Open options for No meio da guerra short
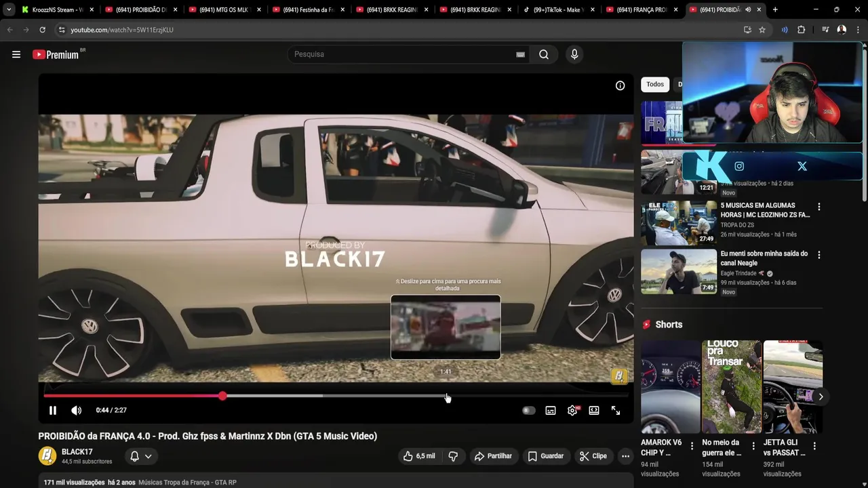 click(x=753, y=446)
